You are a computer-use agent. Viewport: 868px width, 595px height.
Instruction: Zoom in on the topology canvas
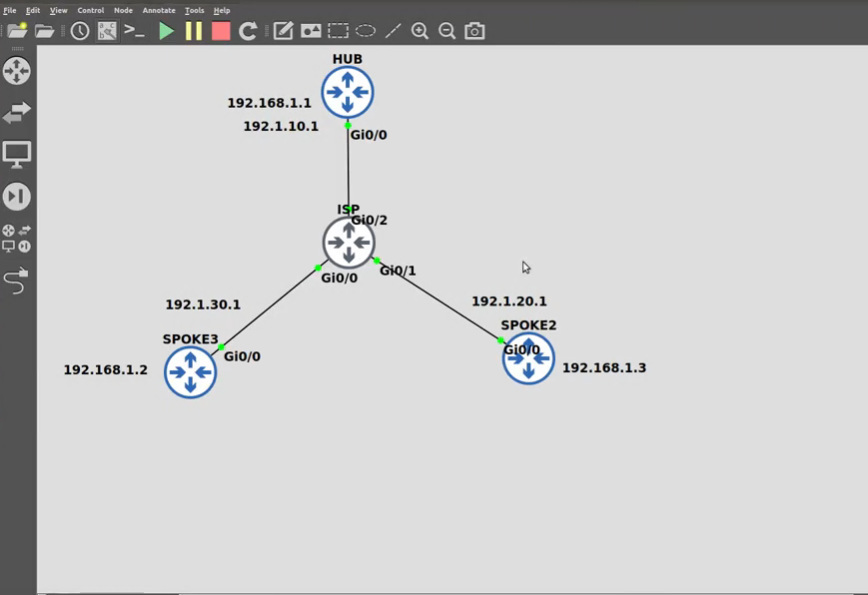420,31
